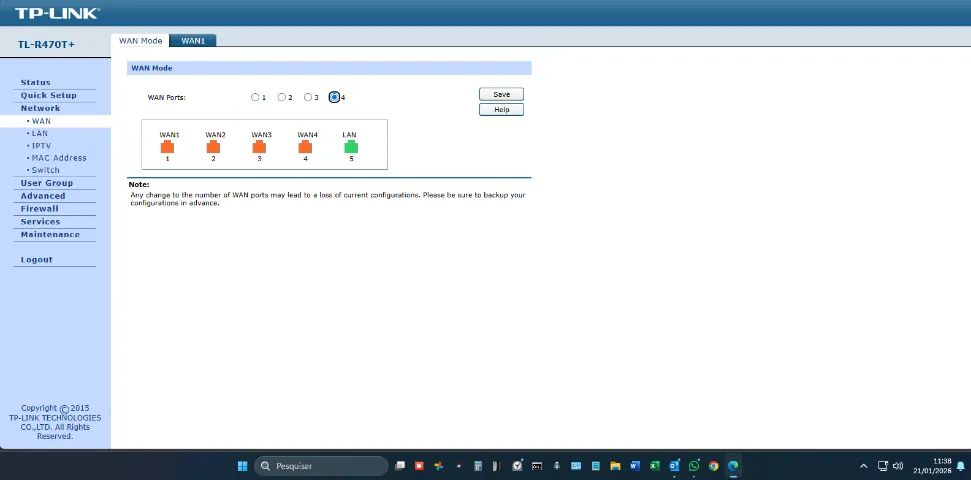The image size is (971, 480).
Task: Switch to Microsoft Edge on the taskbar
Action: (733, 466)
